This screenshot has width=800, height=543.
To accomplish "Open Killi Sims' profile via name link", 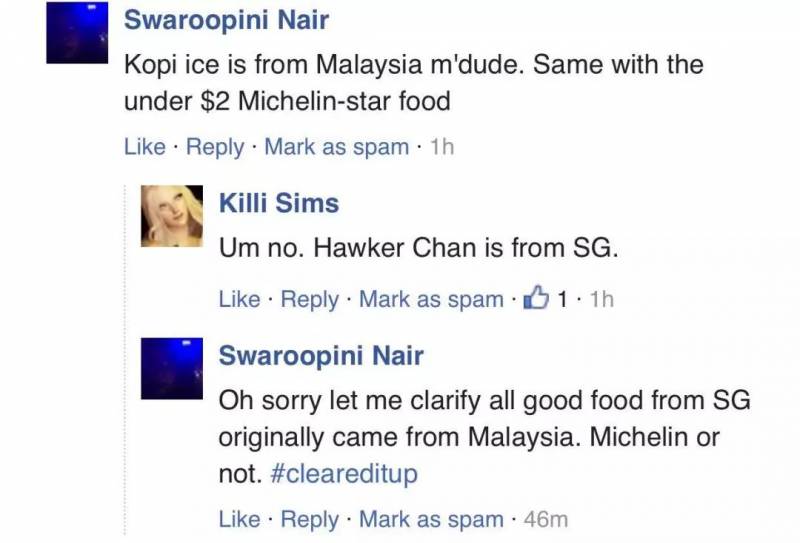I will (x=279, y=203).
